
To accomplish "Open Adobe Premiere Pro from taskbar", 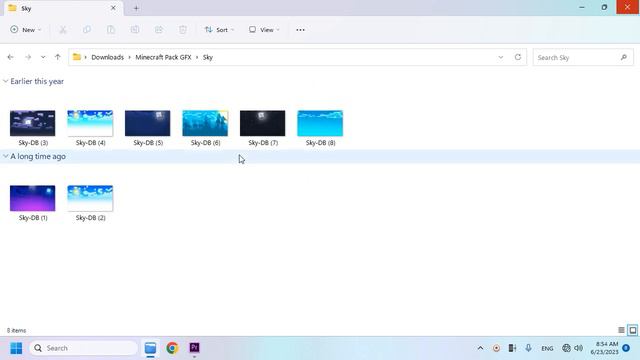I will pos(194,348).
